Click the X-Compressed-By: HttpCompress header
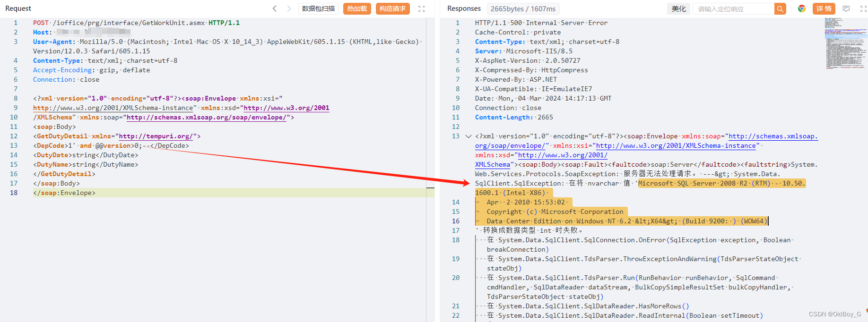This screenshot has width=868, height=322. click(x=531, y=70)
